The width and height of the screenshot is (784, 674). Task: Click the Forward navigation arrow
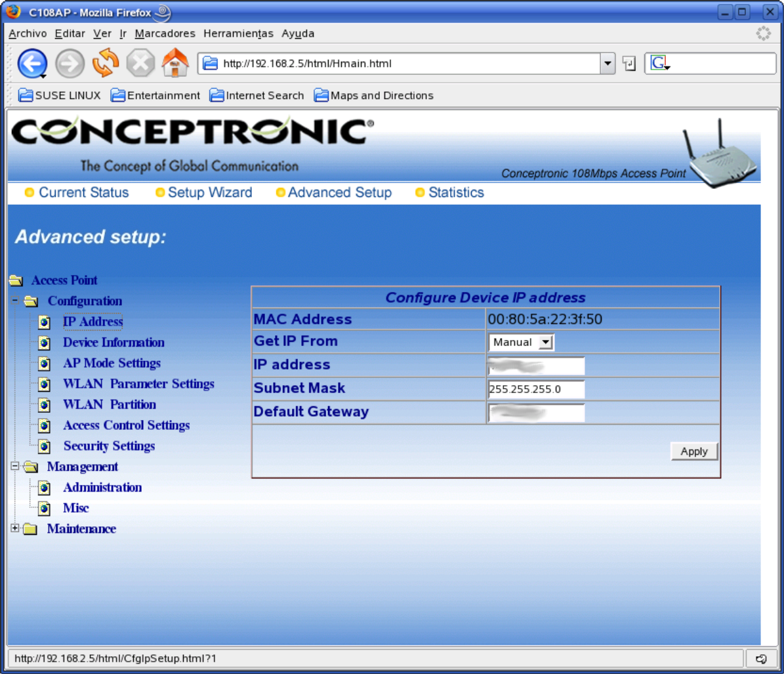[70, 64]
